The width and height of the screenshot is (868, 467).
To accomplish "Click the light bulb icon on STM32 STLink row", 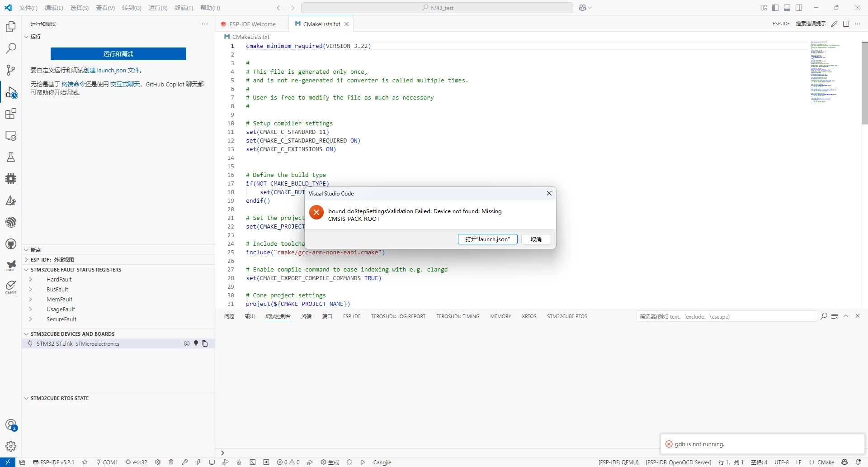I will click(x=196, y=343).
